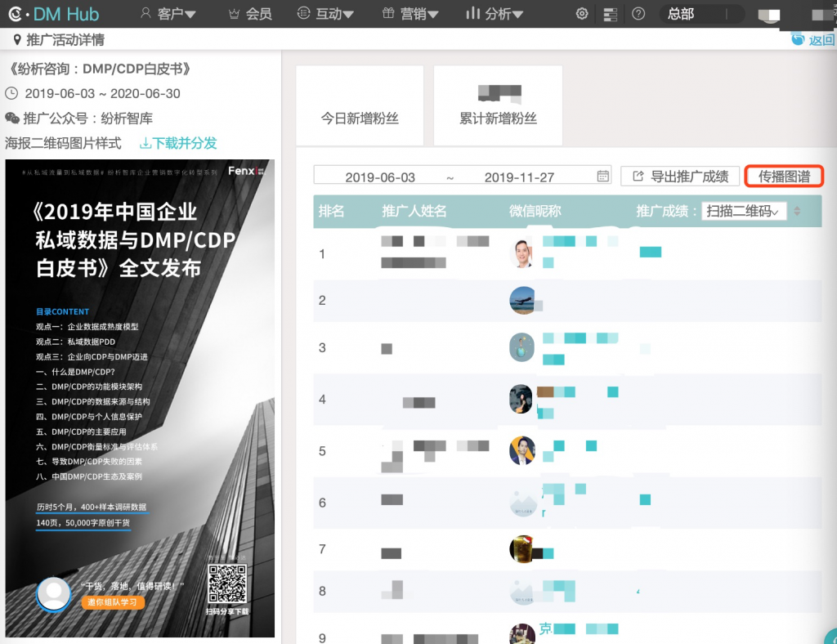Click the start date field 2019-06-03
The width and height of the screenshot is (837, 644).
[380, 177]
